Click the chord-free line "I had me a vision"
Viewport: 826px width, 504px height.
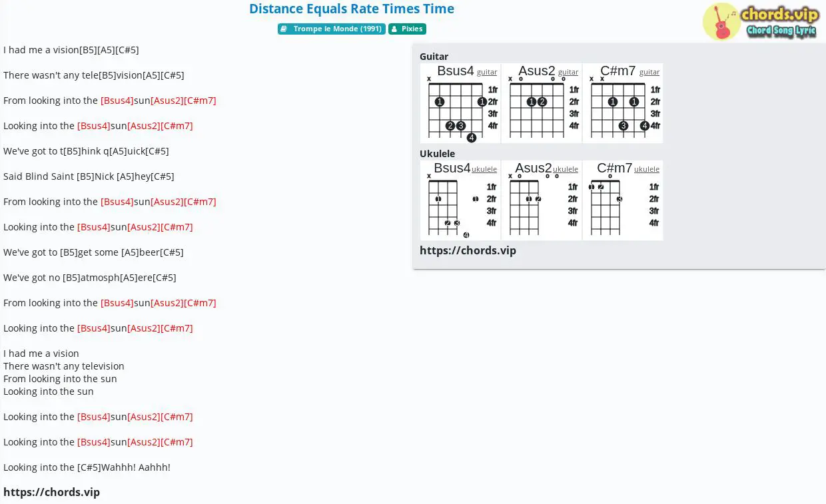pyautogui.click(x=41, y=354)
